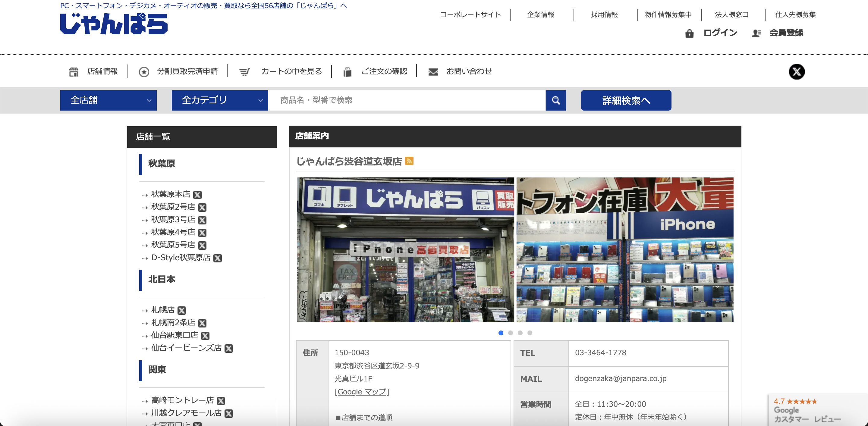Click X icon next to 秋葉原5号店
868x426 pixels.
202,246
